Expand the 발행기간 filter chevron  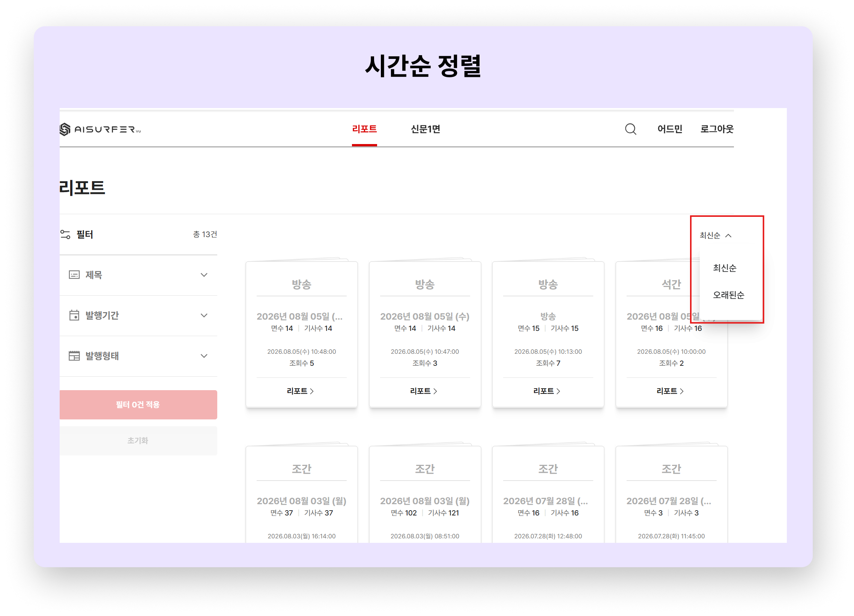(204, 316)
